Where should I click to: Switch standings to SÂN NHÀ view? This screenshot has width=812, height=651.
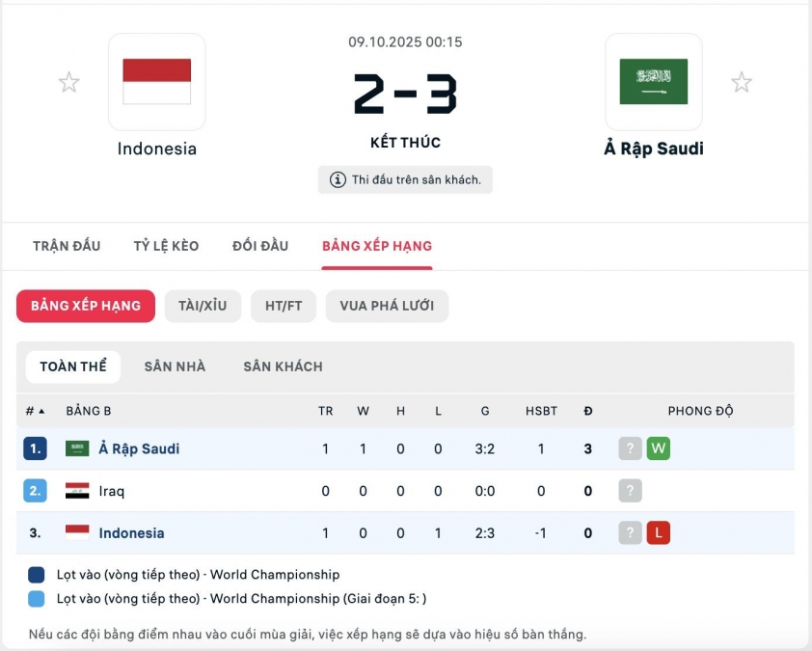point(175,366)
